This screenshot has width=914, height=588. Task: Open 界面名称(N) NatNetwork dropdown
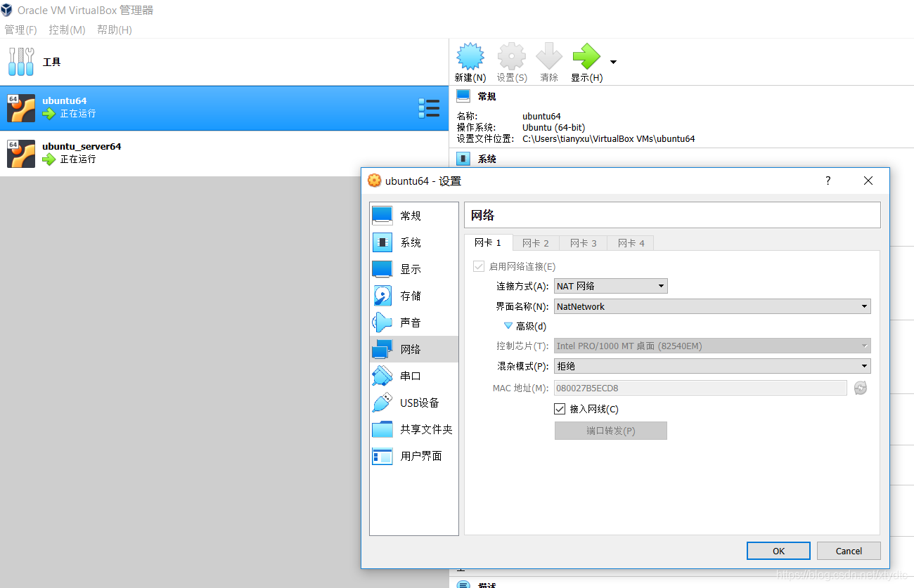712,306
